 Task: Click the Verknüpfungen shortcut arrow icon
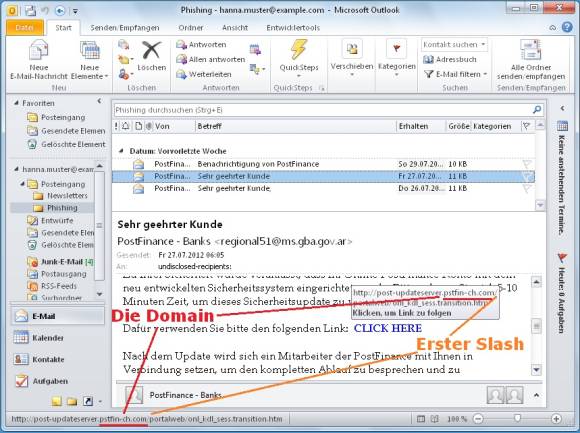tap(88, 402)
